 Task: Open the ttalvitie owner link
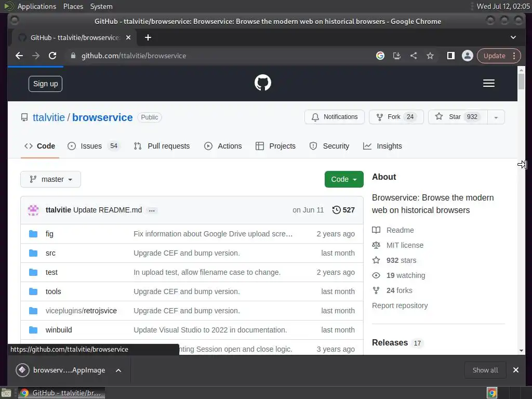pos(48,117)
